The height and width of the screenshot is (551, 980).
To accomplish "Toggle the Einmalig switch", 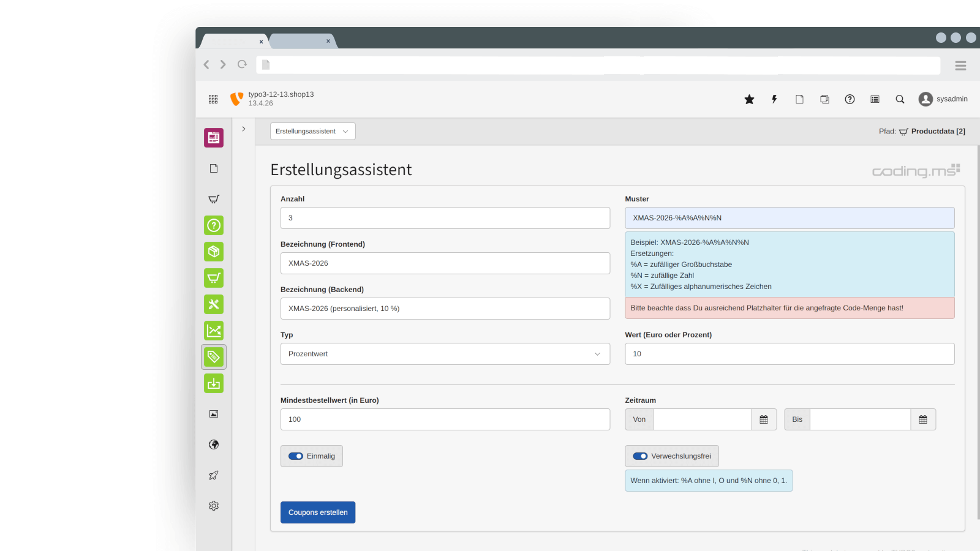I will pos(296,456).
